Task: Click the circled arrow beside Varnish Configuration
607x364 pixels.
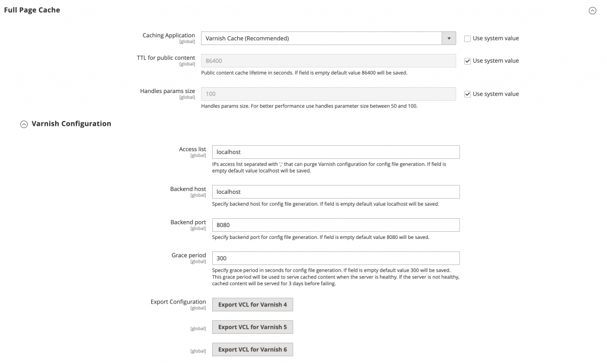Action: tap(24, 124)
